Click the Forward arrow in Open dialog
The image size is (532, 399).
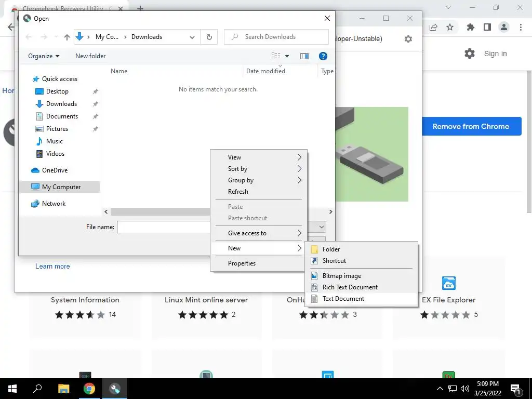pyautogui.click(x=44, y=37)
